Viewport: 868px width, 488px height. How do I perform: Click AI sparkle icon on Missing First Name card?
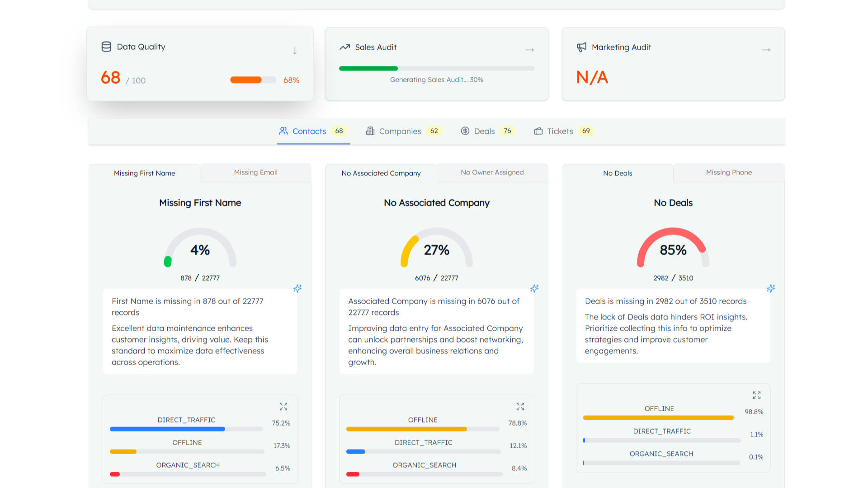coord(297,288)
